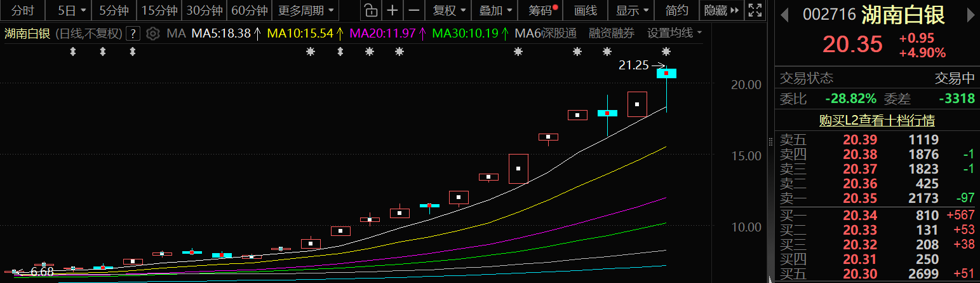The width and height of the screenshot is (980, 283).
Task: Go to previous stock with left arrow
Action: (x=785, y=15)
